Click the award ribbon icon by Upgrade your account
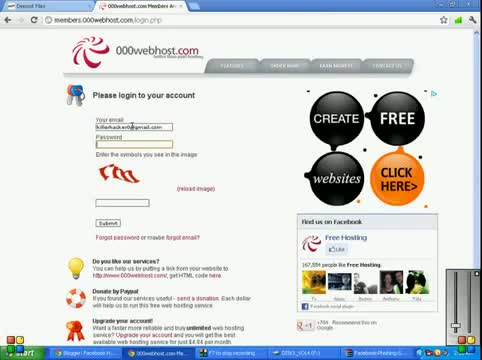Image resolution: width=482 pixels, height=360 pixels. pos(75,330)
